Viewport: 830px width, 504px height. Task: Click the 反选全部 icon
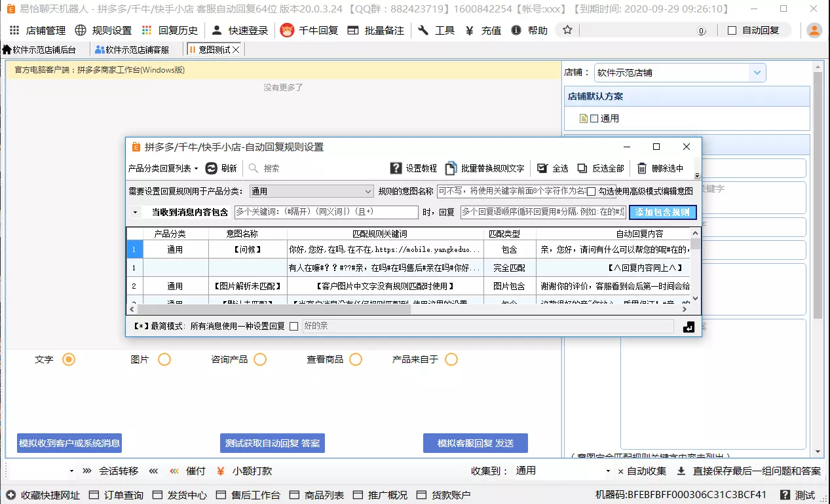(x=582, y=168)
